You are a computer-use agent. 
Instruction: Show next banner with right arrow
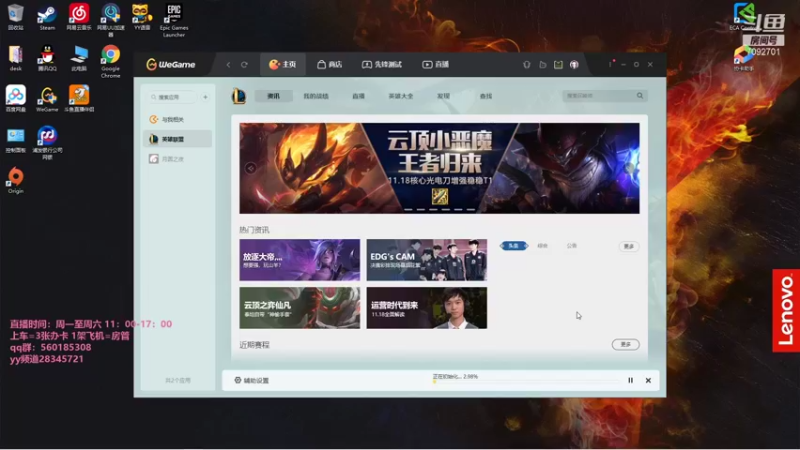click(629, 168)
